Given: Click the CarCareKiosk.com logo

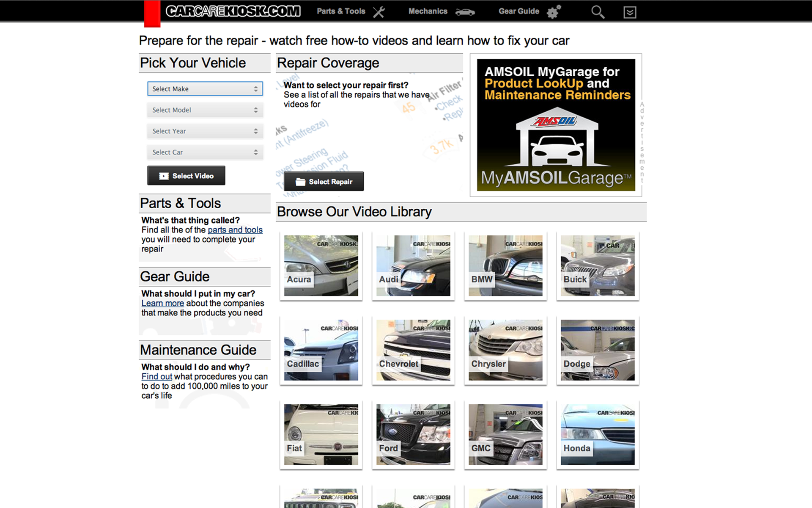Looking at the screenshot, I should (233, 11).
